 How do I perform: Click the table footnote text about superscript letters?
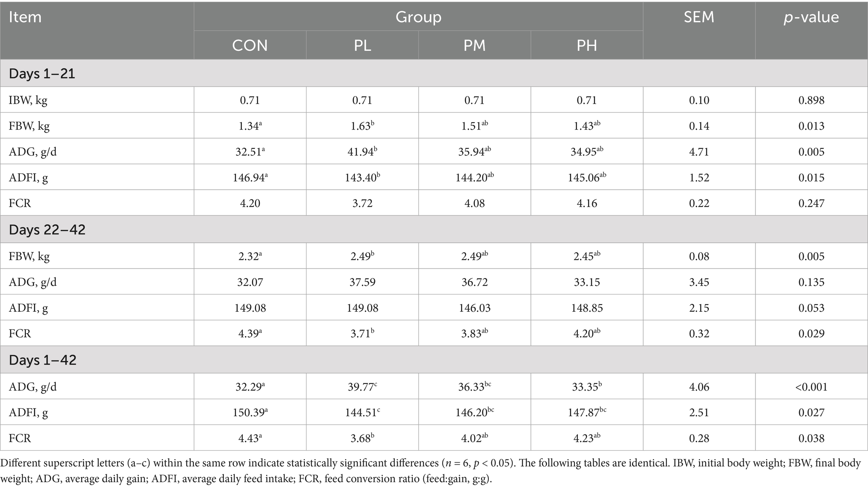(x=431, y=471)
